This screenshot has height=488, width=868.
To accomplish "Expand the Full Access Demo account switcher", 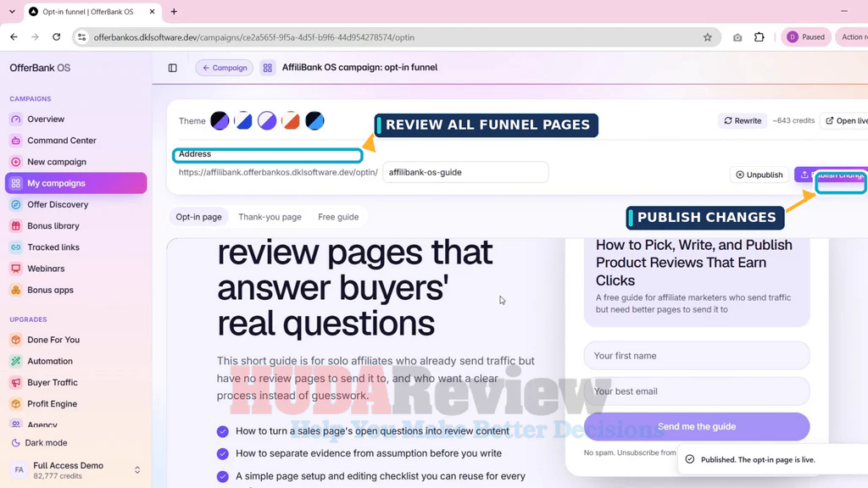I will pyautogui.click(x=137, y=470).
